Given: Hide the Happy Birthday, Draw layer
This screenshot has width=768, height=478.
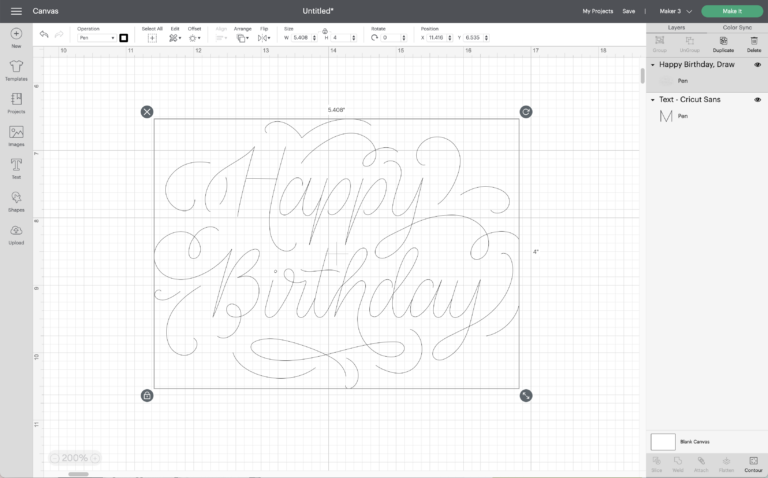Looking at the screenshot, I should pos(757,64).
